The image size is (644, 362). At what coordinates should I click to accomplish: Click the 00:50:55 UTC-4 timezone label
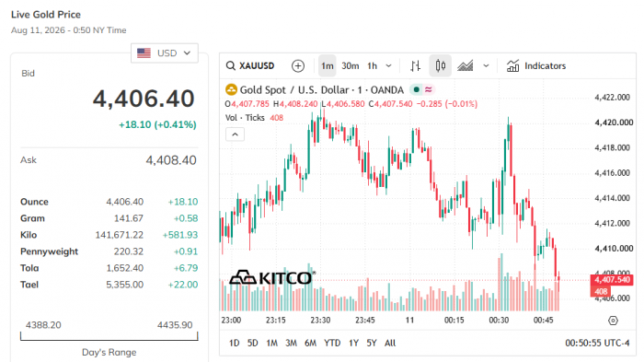point(597,343)
